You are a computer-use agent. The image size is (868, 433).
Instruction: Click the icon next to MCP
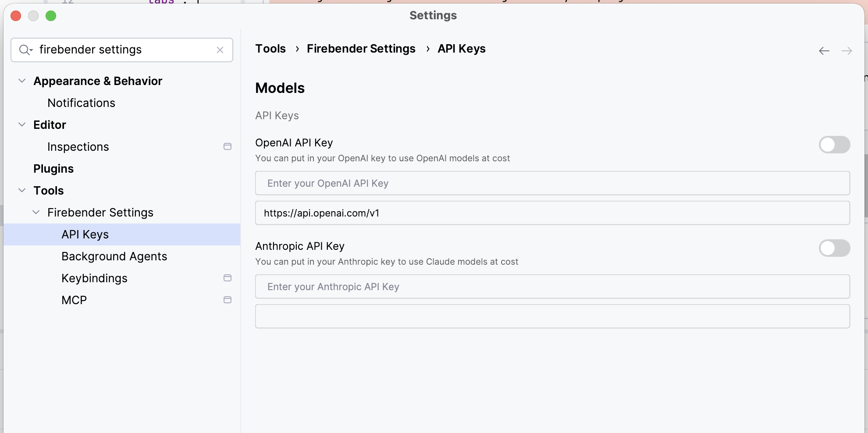point(227,300)
